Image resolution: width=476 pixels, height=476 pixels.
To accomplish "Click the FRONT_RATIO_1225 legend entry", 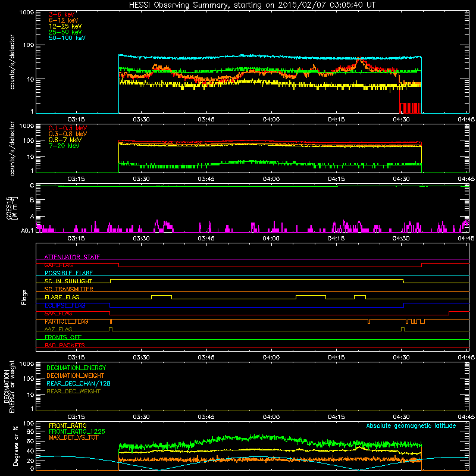I will 77,431.
